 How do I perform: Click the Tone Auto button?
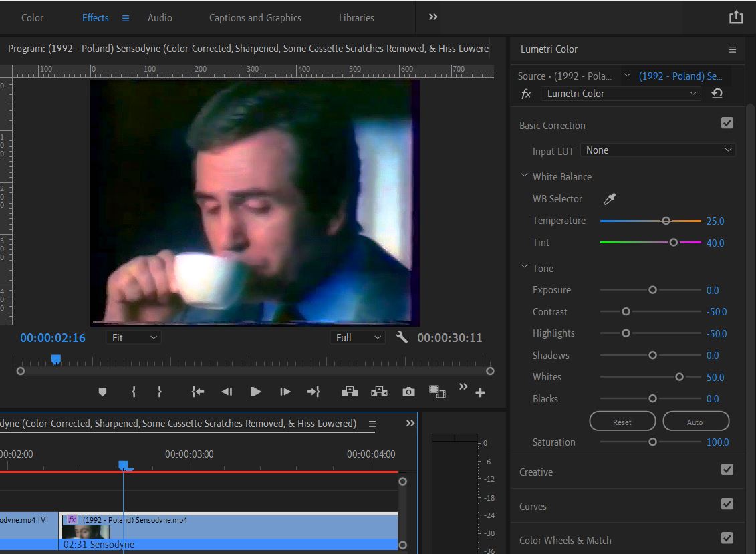[696, 422]
